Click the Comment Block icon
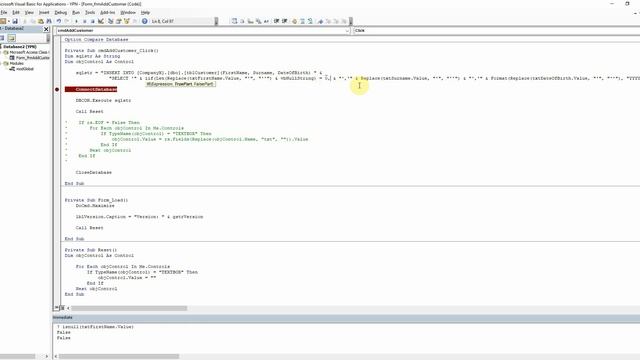The image size is (640, 360). click(302, 21)
